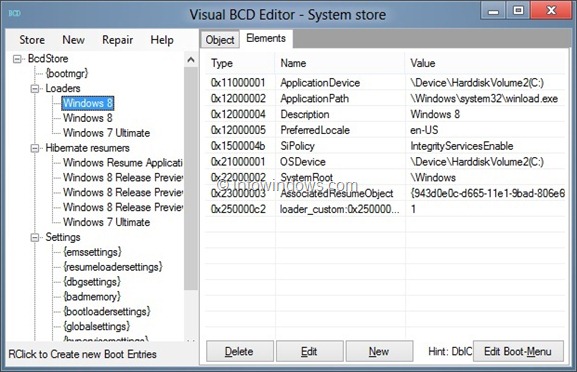Screen dimensions: 577x372
Task: Collapse the BcdStore root node
Action: tap(17, 59)
